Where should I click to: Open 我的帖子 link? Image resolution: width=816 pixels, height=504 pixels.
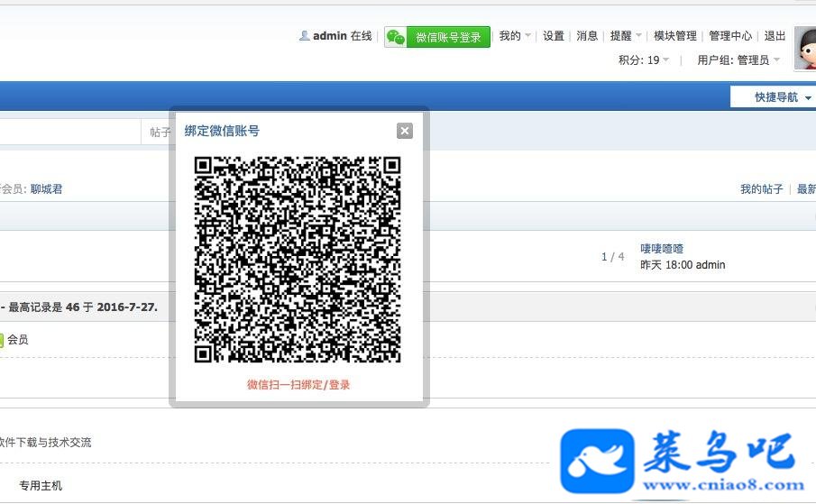pos(761,188)
